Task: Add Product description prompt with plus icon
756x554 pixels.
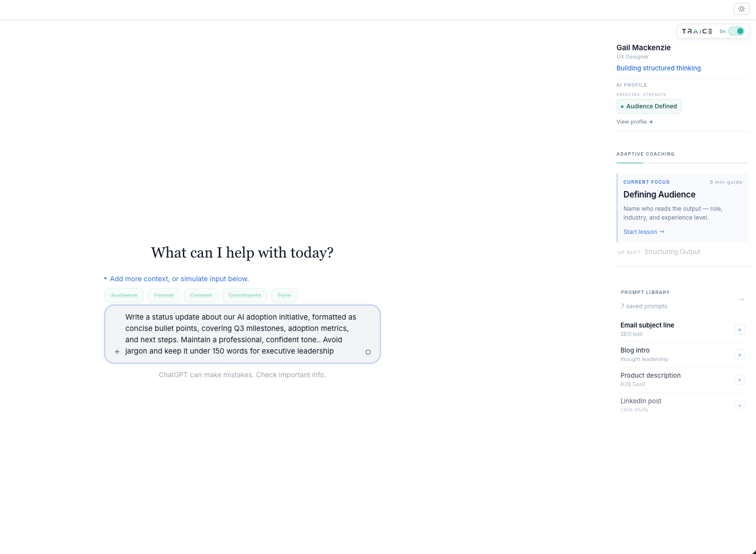Action: [x=739, y=380]
